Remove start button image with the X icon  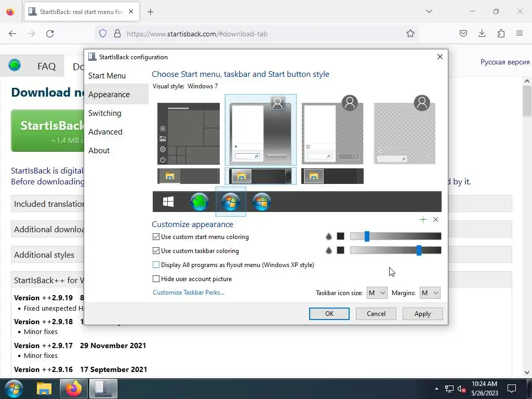(x=436, y=220)
